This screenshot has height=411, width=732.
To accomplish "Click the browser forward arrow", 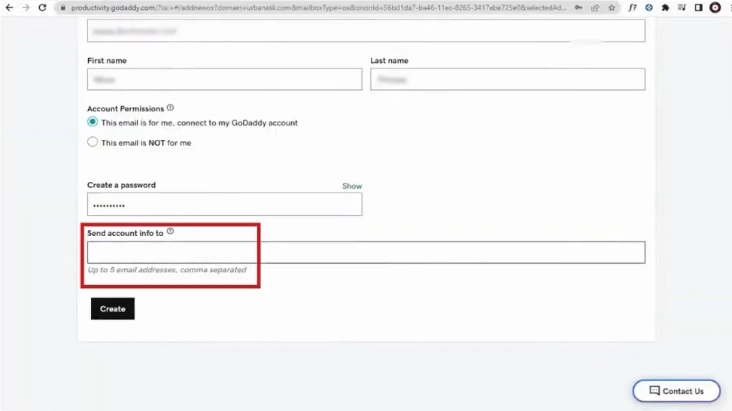I will tap(26, 7).
